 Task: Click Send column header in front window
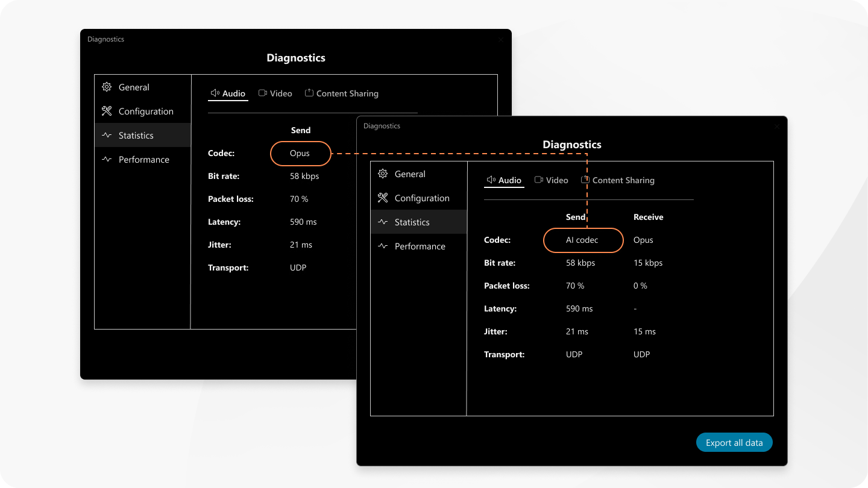click(x=576, y=217)
